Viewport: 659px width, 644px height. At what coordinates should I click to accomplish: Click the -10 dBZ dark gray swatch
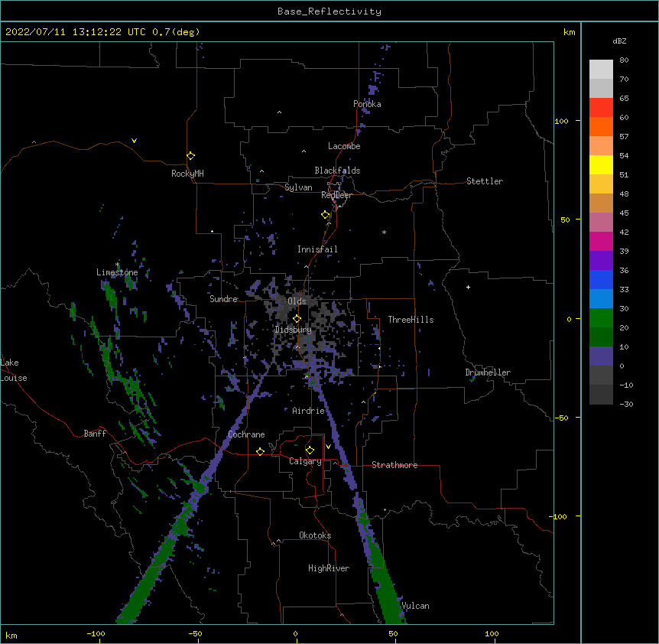[x=601, y=395]
